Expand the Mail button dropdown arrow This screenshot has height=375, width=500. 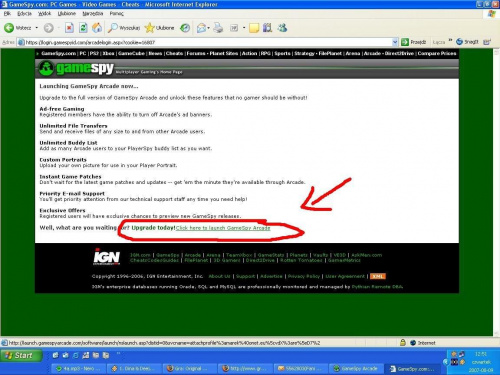click(209, 28)
